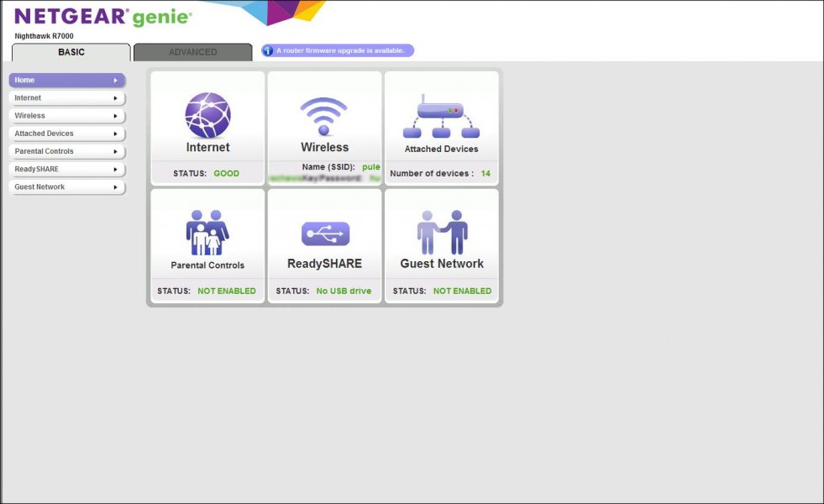The image size is (824, 504).
Task: Click the ReadySHARE USB icon
Action: pyautogui.click(x=324, y=234)
